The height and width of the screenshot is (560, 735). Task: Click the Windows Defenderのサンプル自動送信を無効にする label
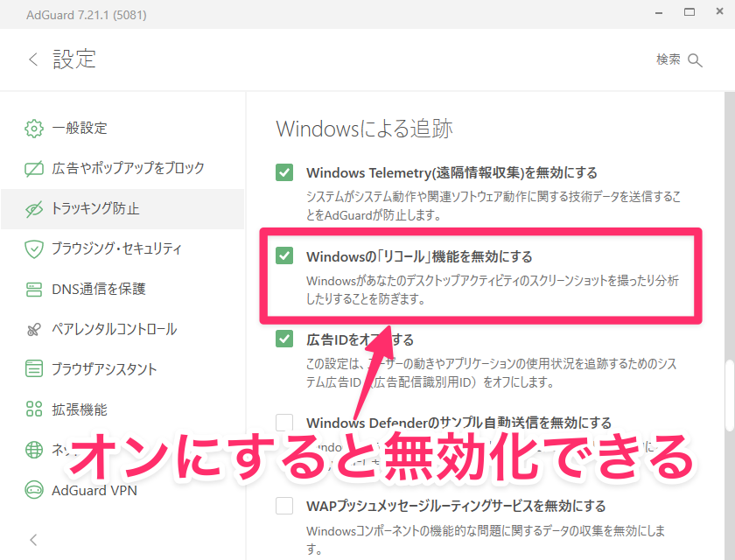point(458,423)
